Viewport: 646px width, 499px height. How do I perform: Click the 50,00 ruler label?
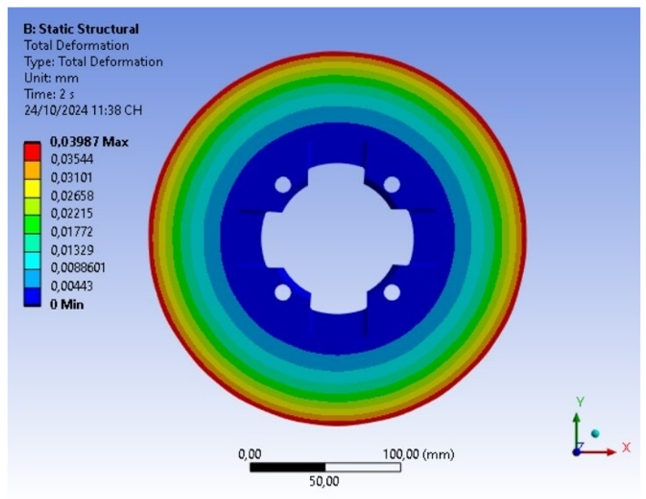(324, 481)
